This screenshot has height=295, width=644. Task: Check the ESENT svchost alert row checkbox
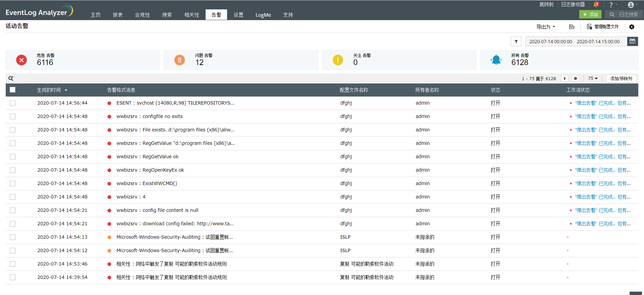(13, 103)
